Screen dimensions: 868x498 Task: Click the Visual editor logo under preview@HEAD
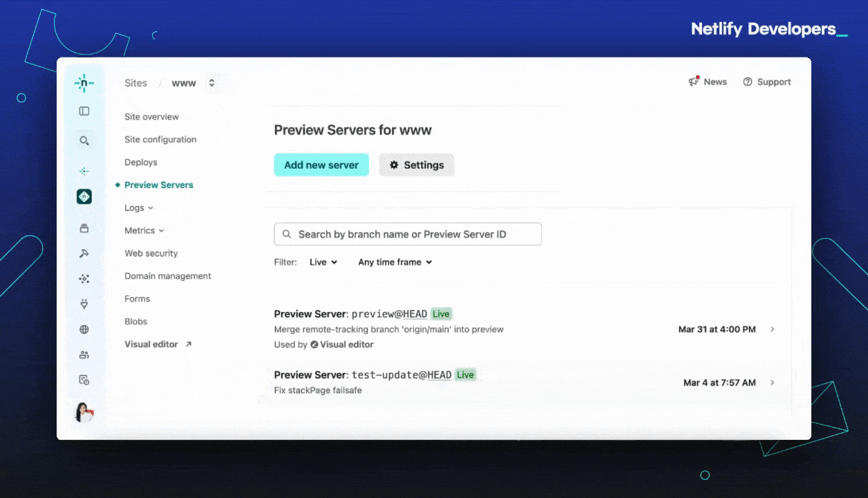pyautogui.click(x=314, y=344)
